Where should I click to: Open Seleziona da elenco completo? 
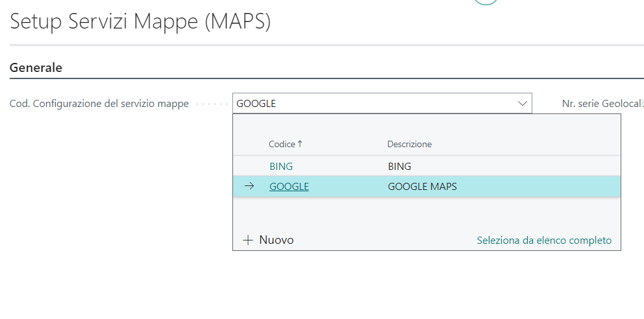click(544, 241)
